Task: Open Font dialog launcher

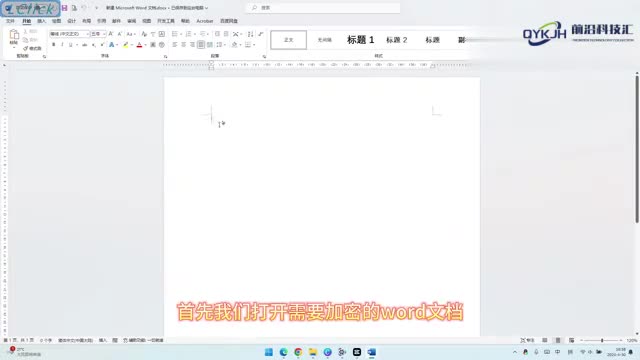Action: (x=165, y=56)
